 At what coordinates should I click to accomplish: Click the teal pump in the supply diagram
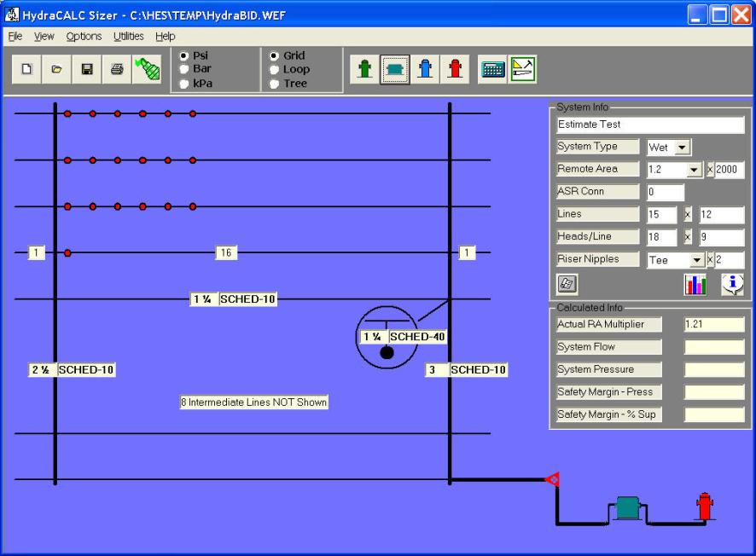[x=627, y=508]
